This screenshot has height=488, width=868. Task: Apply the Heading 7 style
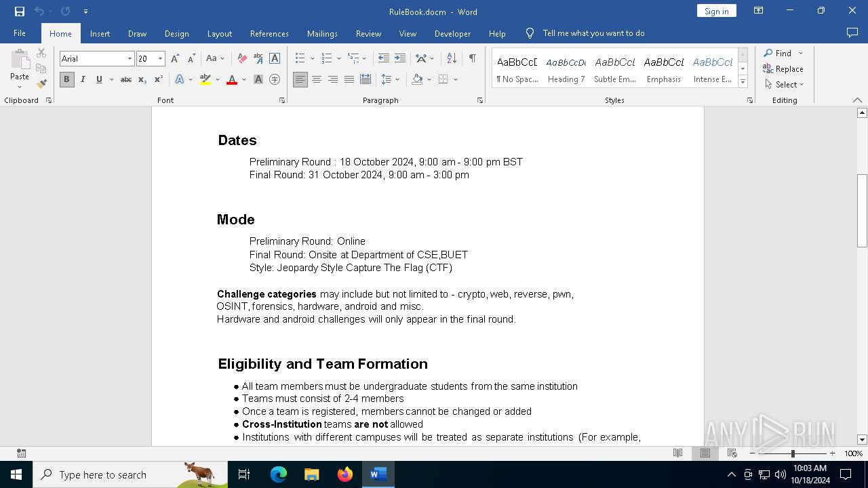point(566,69)
